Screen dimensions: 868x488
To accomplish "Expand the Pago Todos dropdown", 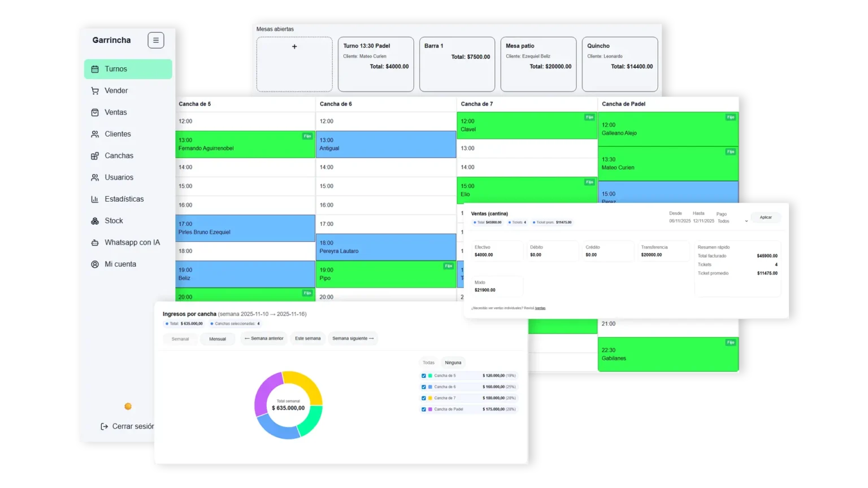I will (733, 221).
